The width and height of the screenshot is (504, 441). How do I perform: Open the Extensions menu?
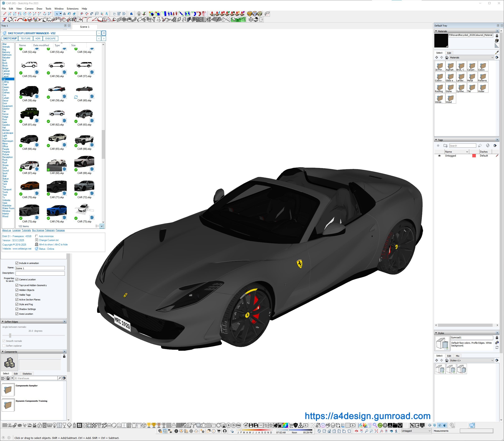72,9
